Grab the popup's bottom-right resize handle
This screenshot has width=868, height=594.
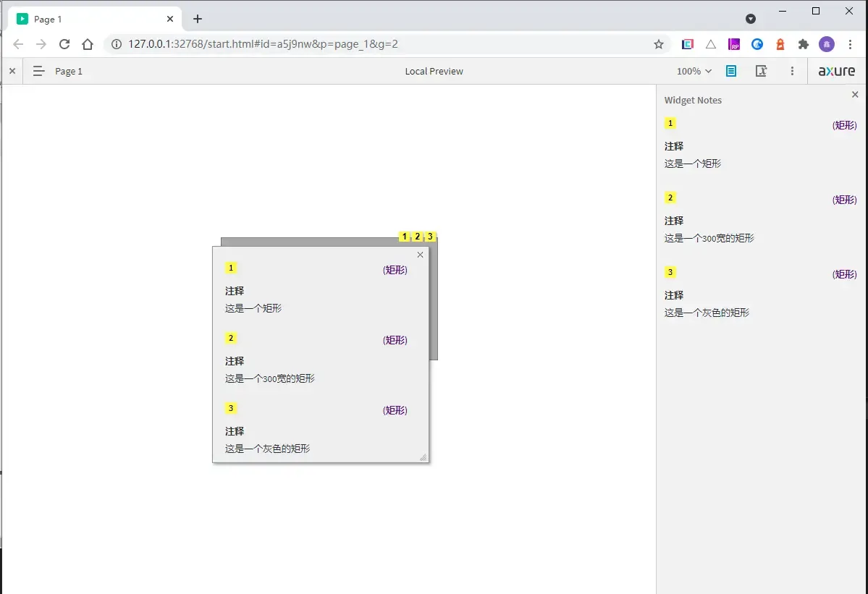click(x=424, y=457)
